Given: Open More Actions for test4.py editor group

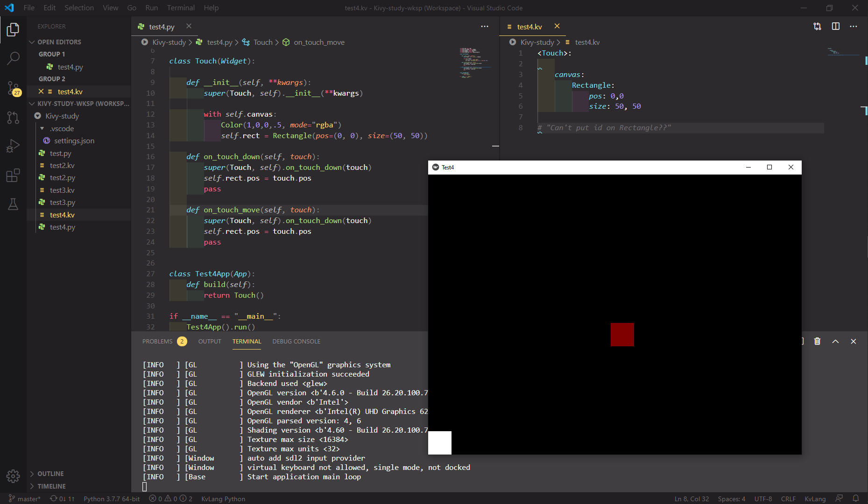Looking at the screenshot, I should pos(485,27).
